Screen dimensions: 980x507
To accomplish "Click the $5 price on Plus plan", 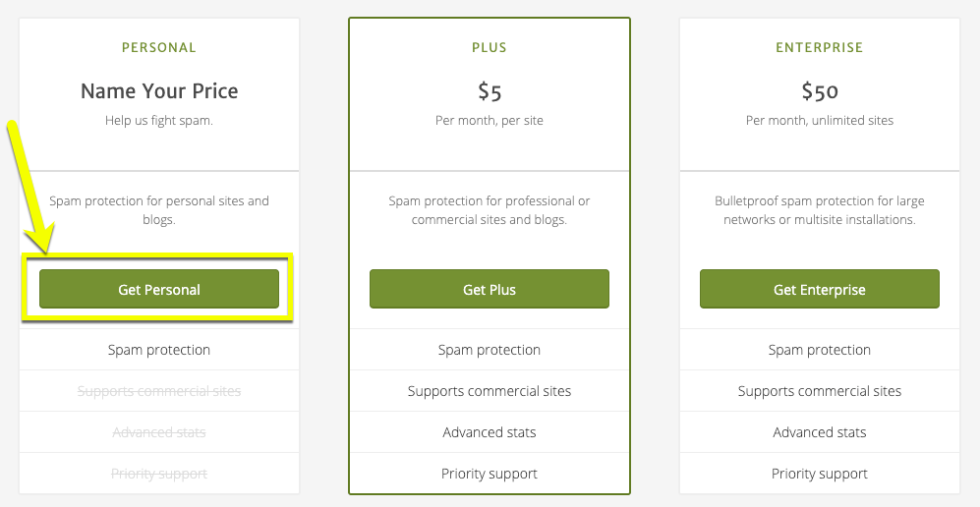I will pyautogui.click(x=490, y=91).
